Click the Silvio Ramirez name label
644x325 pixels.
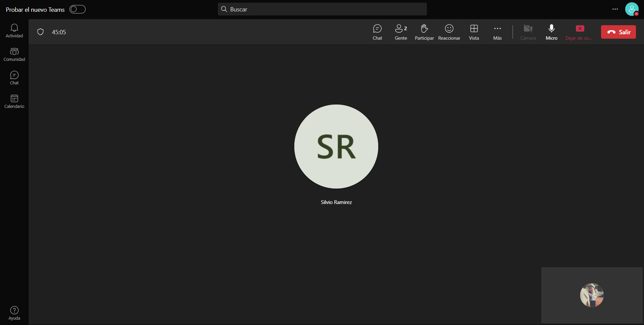pos(336,202)
